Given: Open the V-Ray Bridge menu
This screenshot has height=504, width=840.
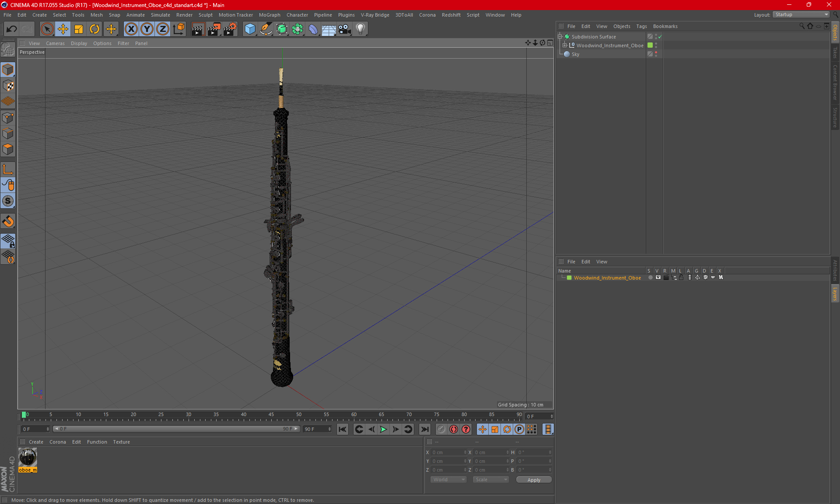Looking at the screenshot, I should point(375,15).
